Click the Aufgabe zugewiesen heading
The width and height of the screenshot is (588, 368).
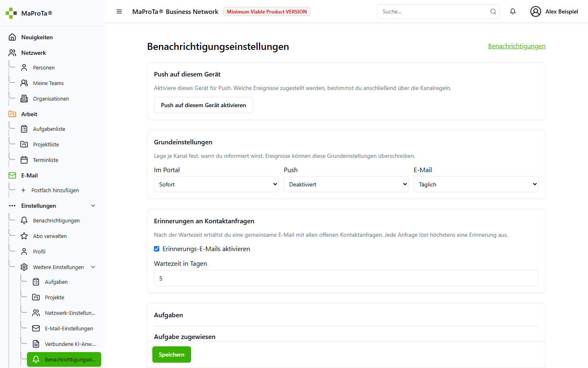coord(185,337)
